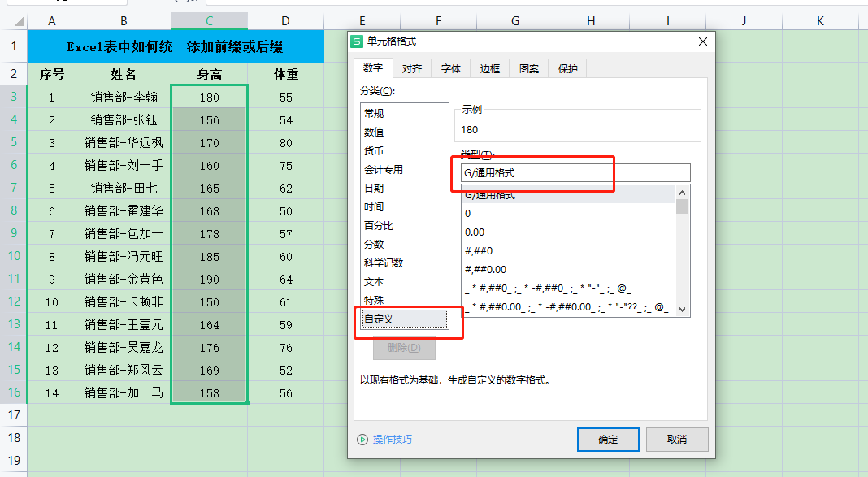Pick the 时间 category
The width and height of the screenshot is (868, 477).
(404, 207)
